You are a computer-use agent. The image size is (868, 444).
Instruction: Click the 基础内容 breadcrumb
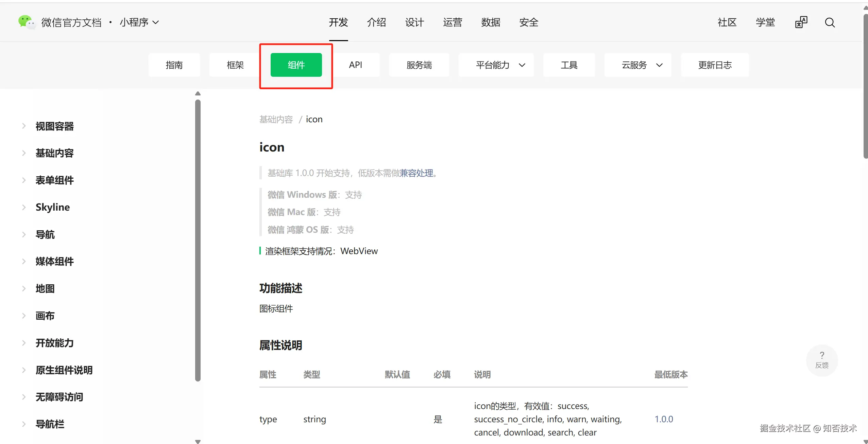click(x=276, y=119)
